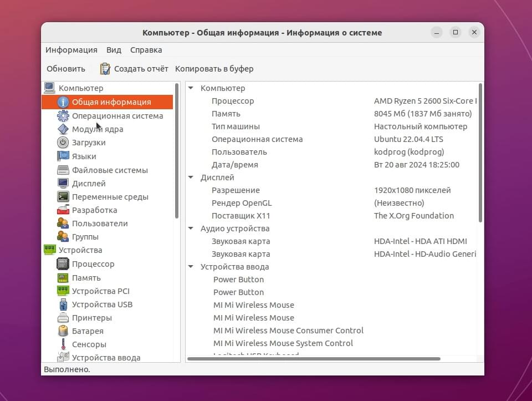
Task: Click the AMD Ryzen 5 2600 value
Action: click(x=426, y=101)
